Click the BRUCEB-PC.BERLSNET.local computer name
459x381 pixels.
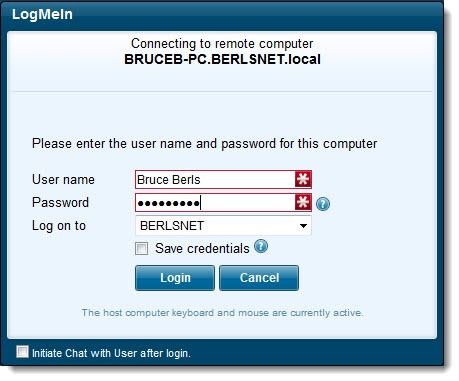pos(222,59)
